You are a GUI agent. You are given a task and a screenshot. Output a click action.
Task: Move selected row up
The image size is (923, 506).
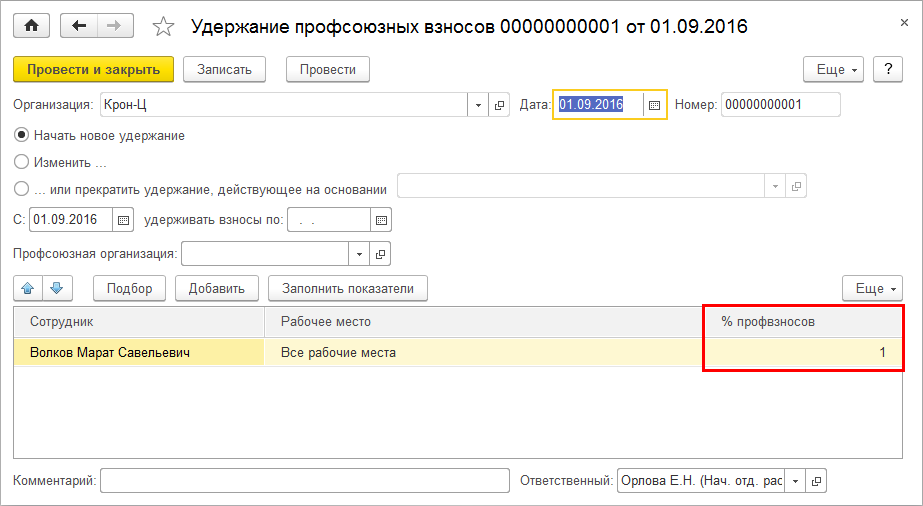tap(28, 288)
